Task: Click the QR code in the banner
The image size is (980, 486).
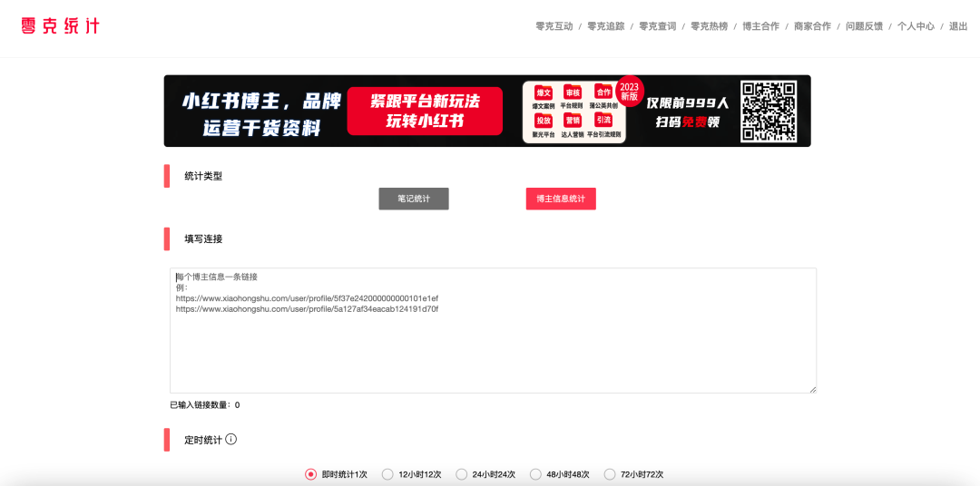Action: point(768,112)
